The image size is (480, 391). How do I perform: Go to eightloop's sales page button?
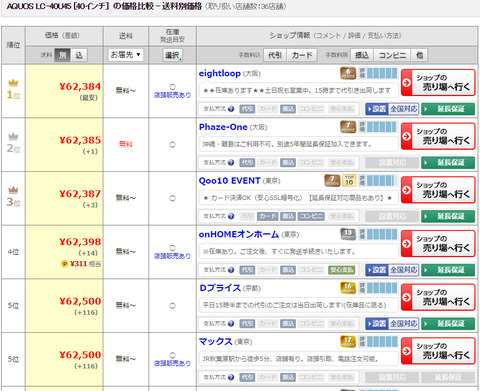click(438, 83)
